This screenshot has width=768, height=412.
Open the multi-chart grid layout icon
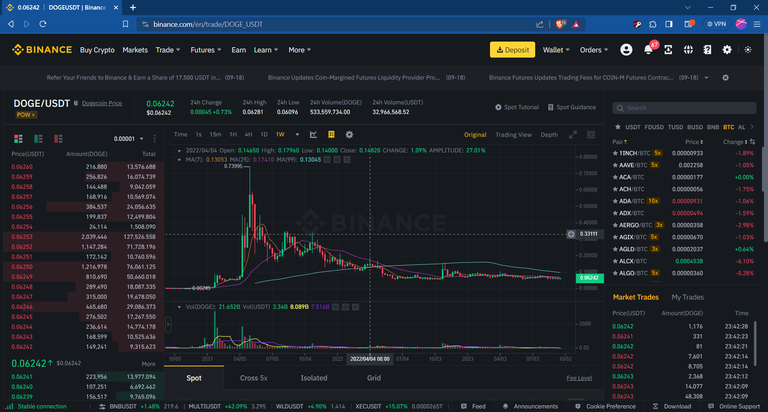coord(591,134)
